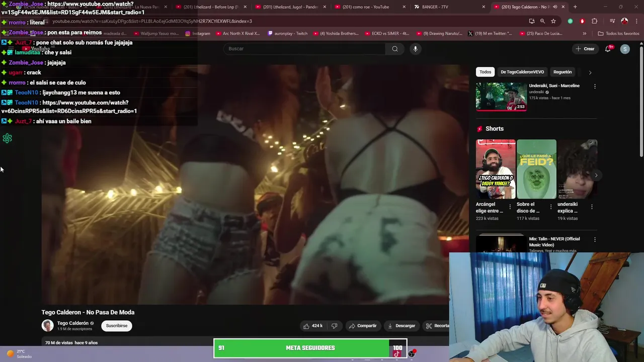The width and height of the screenshot is (644, 362).
Task: Open options for Sobre el disco short
Action: tap(551, 207)
